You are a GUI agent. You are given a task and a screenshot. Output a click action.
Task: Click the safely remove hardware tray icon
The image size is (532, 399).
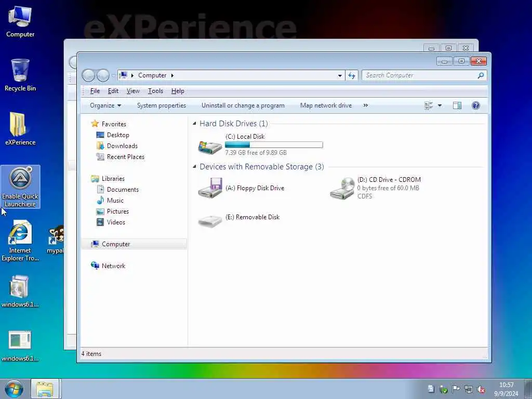444,390
